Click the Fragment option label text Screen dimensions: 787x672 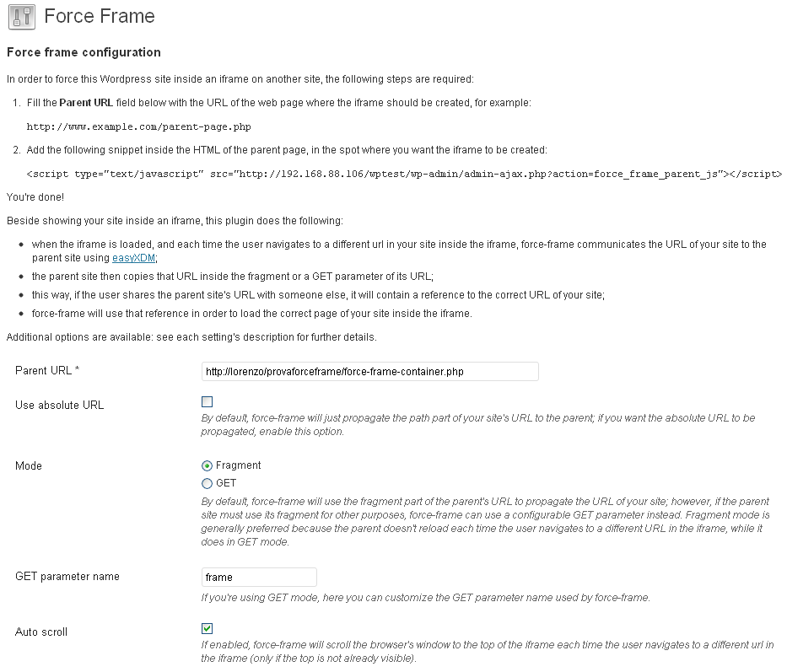tap(239, 465)
